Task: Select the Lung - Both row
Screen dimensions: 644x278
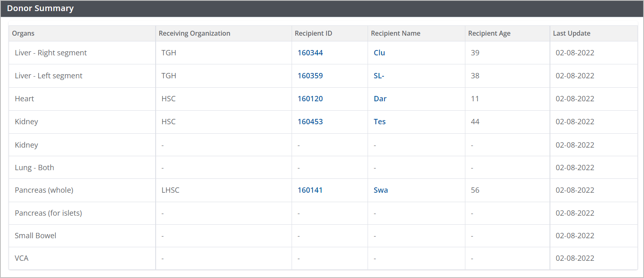Action: pyautogui.click(x=34, y=168)
